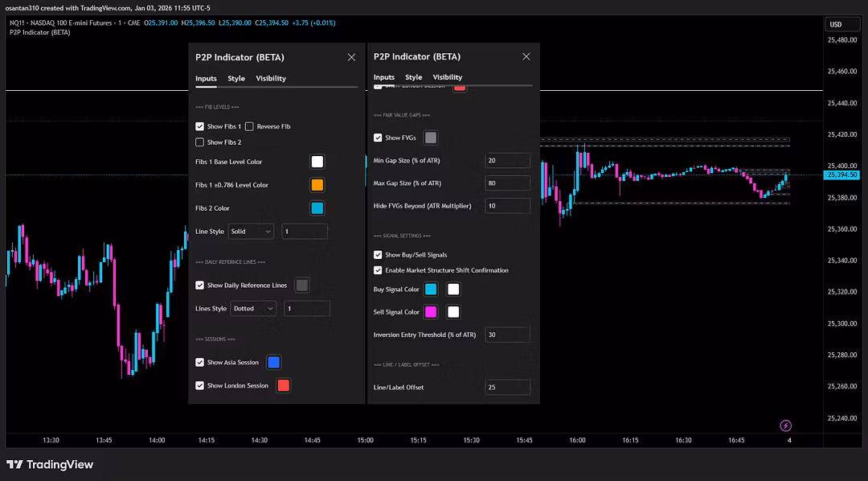Expand the Lines Style dropdown set to Dotted

(253, 309)
